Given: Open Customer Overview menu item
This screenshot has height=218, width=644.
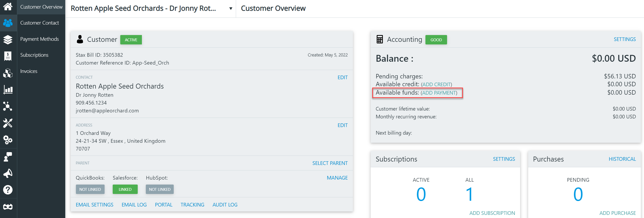Looking at the screenshot, I should 41,7.
